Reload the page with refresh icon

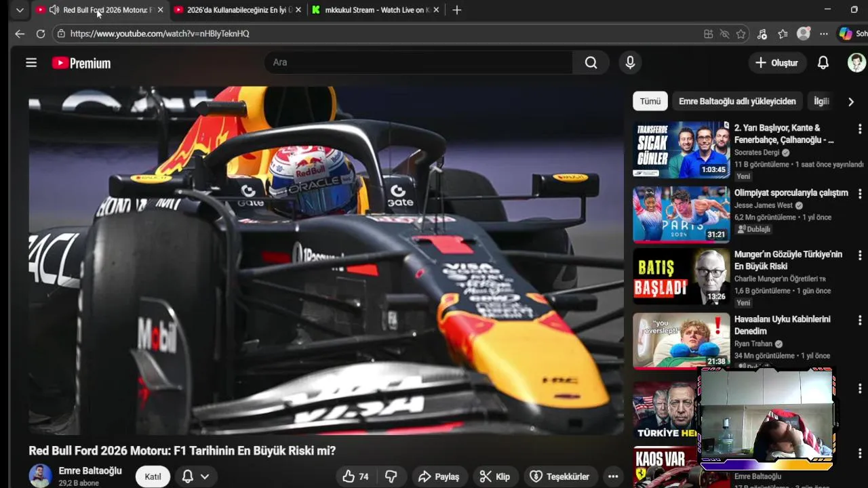coord(41,33)
